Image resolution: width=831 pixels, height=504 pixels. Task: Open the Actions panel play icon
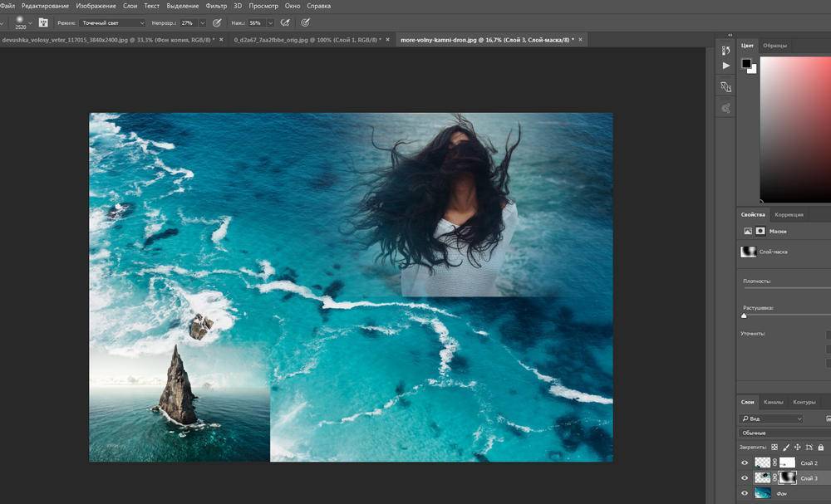[x=725, y=66]
